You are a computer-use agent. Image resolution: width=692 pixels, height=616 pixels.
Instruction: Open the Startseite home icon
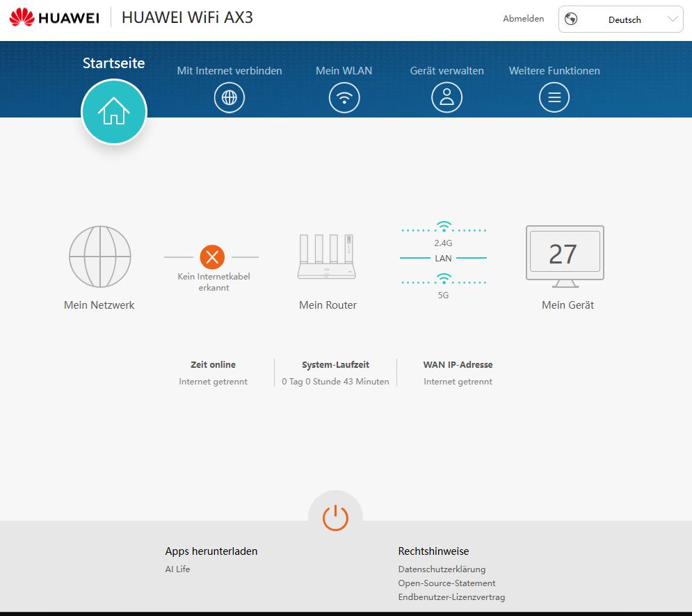[x=114, y=112]
